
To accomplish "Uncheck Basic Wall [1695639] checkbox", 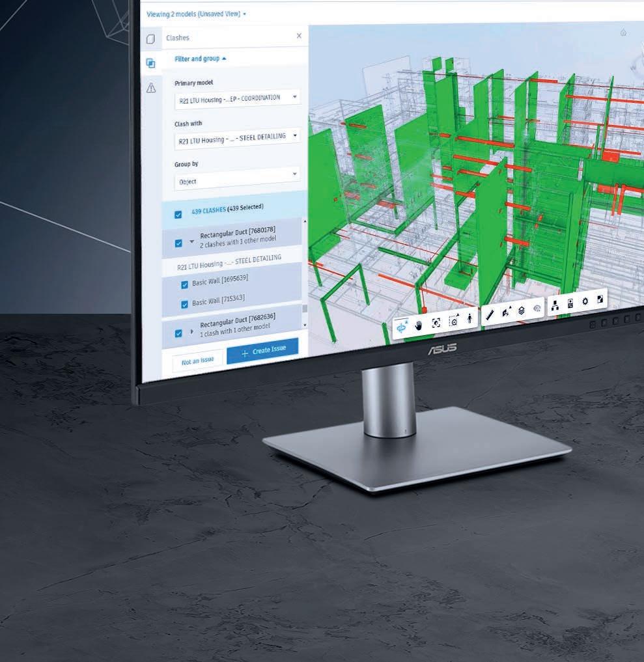I will (184, 285).
